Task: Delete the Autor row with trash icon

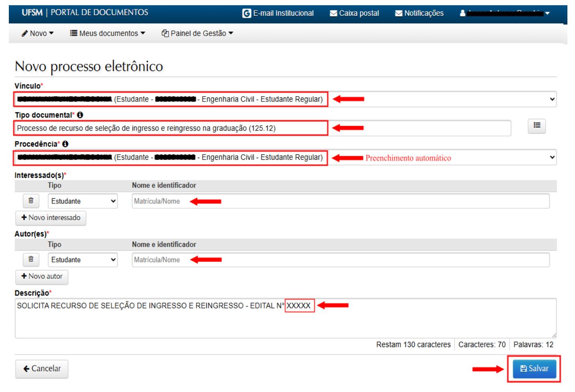Action: (31, 260)
